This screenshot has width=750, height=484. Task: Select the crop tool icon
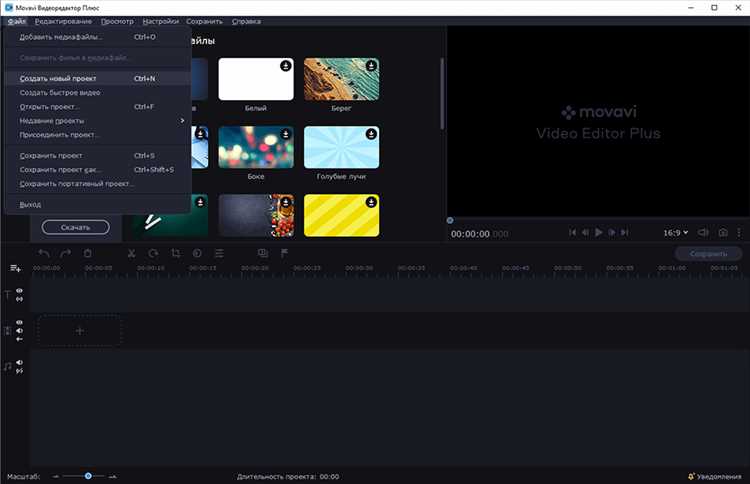[x=176, y=253]
